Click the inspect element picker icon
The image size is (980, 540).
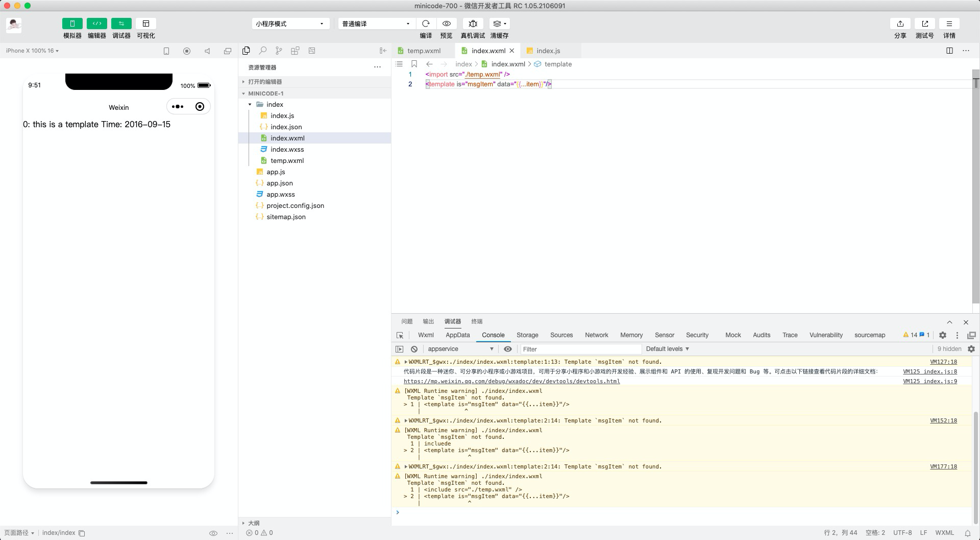pyautogui.click(x=400, y=335)
